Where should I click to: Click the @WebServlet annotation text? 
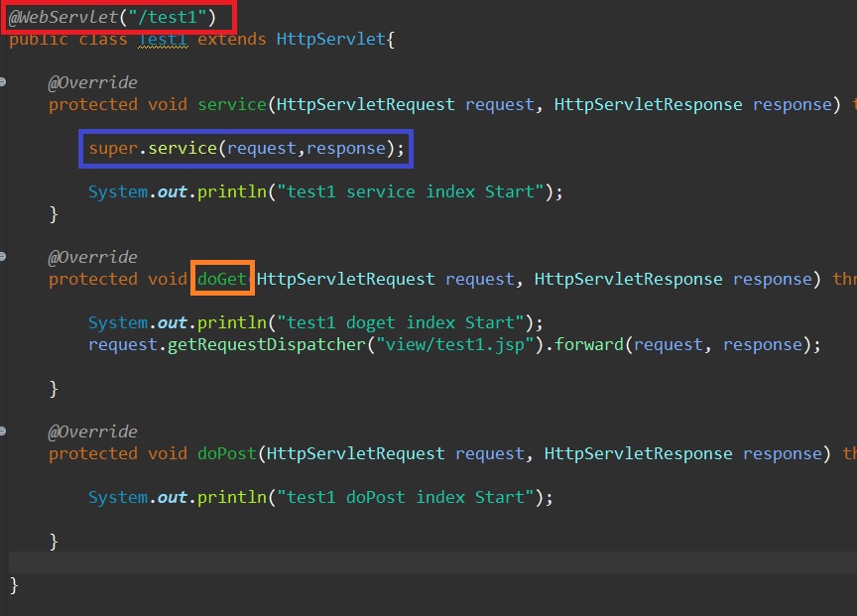(63, 17)
